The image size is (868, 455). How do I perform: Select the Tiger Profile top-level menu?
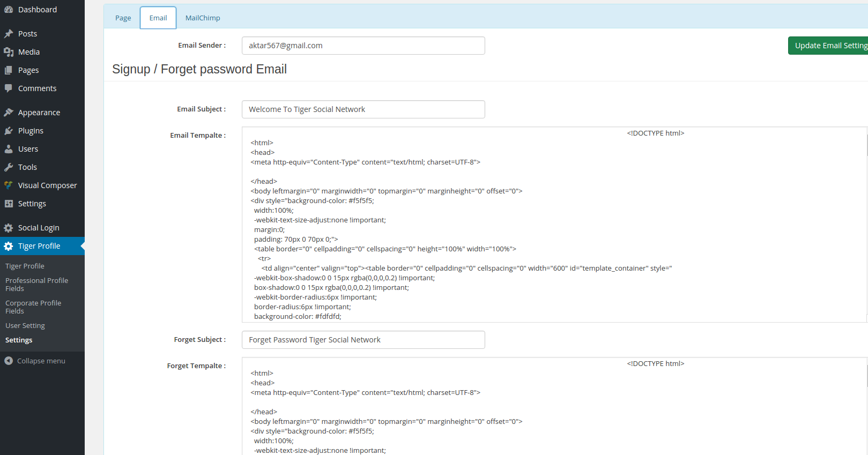(42, 246)
